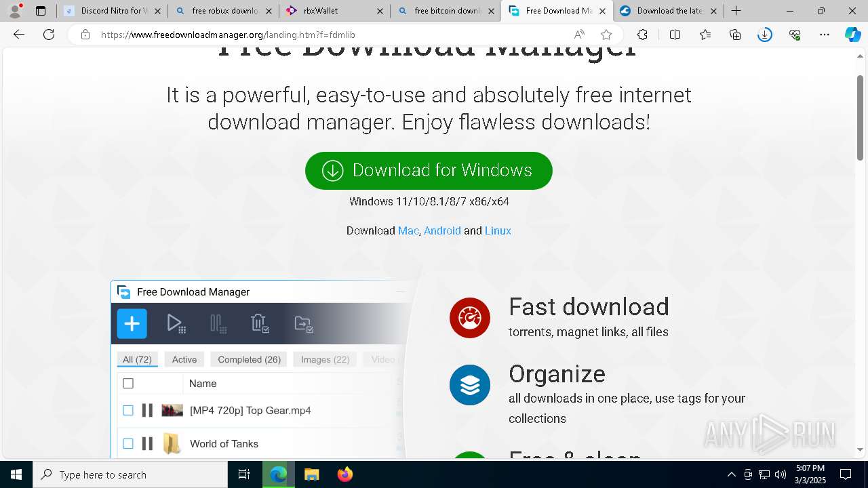This screenshot has height=488, width=868.
Task: Open a new browser tab
Action: click(x=736, y=11)
